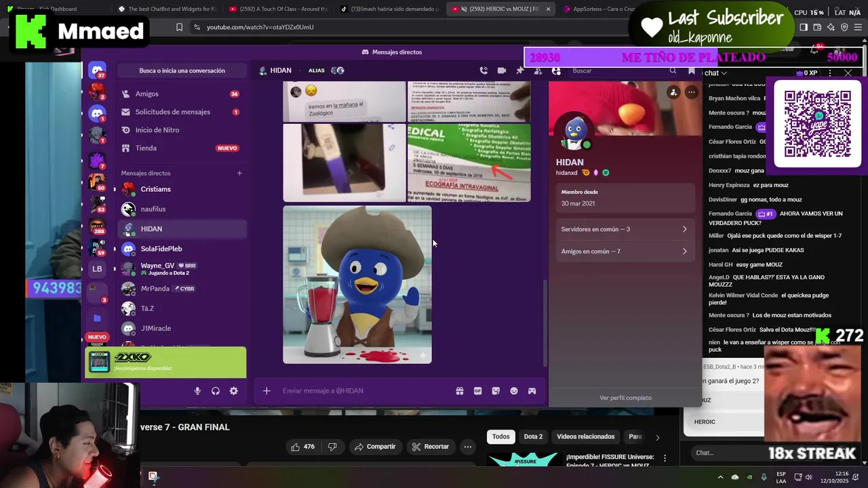Viewport: 868px width, 488px height.
Task: Mute the Discord microphone
Action: (197, 391)
